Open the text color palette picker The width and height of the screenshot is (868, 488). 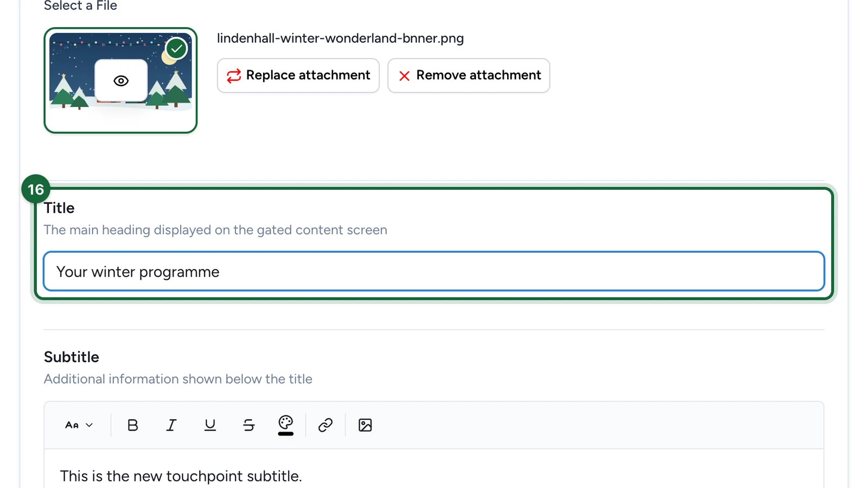coord(286,425)
